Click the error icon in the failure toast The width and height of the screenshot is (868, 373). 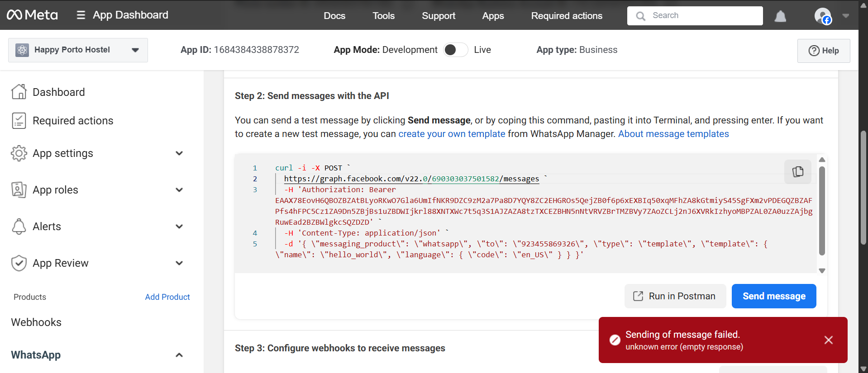point(615,340)
